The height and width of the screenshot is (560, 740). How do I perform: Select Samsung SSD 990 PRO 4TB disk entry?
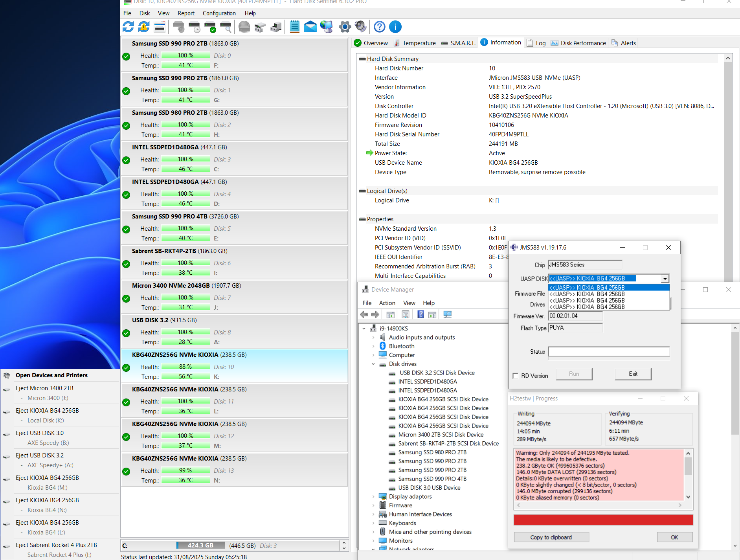tap(234, 228)
